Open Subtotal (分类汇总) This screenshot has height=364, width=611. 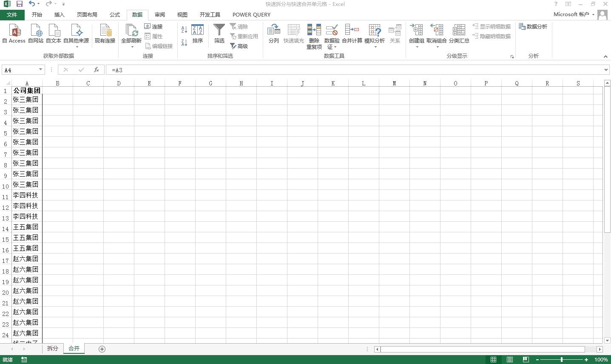click(x=459, y=34)
